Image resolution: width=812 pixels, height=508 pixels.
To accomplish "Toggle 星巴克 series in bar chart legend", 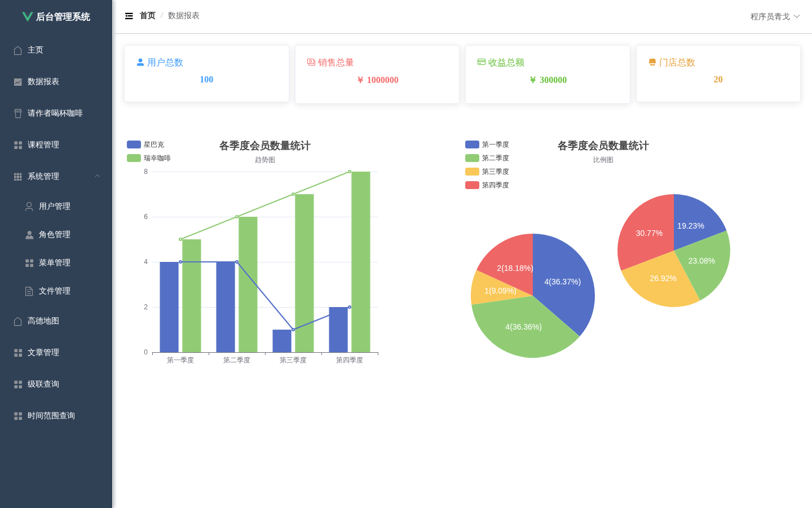I will [x=145, y=144].
